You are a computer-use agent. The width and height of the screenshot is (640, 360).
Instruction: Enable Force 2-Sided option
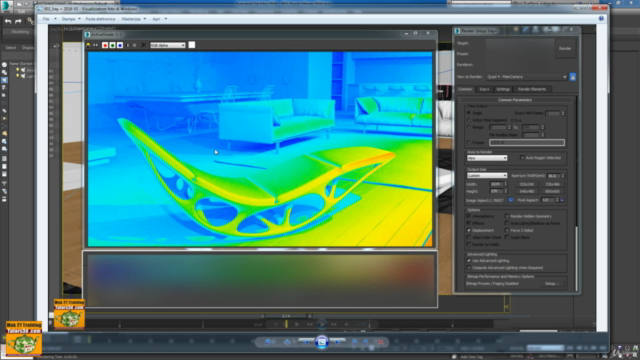(507, 230)
